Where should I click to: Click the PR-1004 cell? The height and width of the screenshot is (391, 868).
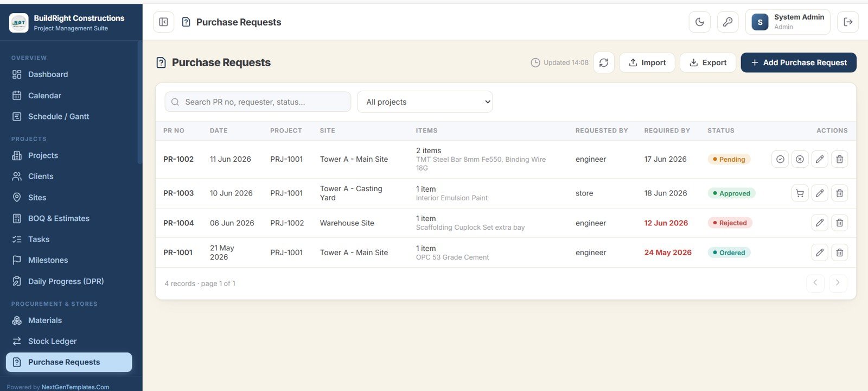coord(178,223)
